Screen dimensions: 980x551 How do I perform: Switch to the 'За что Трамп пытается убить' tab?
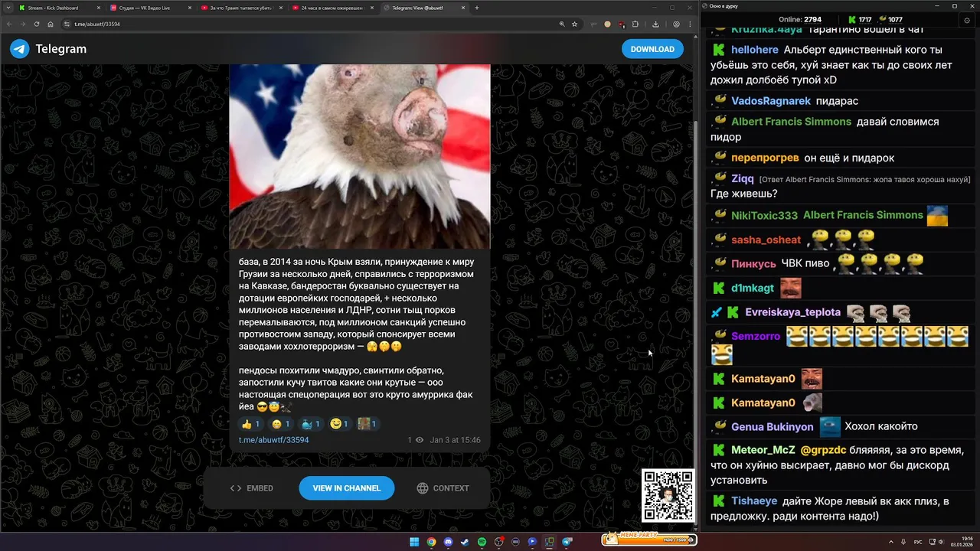240,8
